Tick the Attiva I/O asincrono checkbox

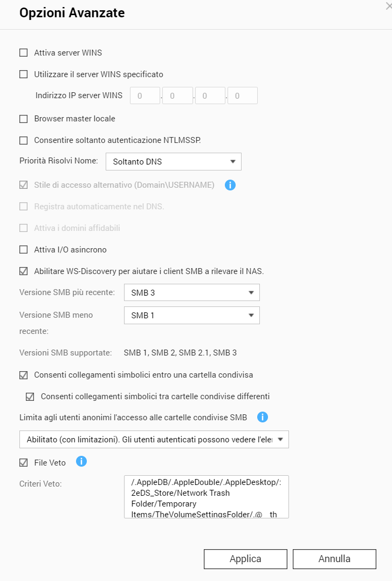[x=23, y=250]
